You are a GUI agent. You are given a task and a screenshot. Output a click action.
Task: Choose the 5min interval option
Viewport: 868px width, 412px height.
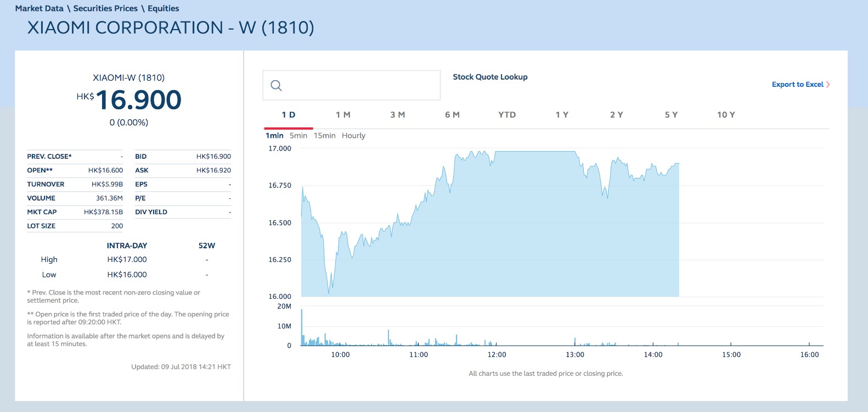pos(298,136)
